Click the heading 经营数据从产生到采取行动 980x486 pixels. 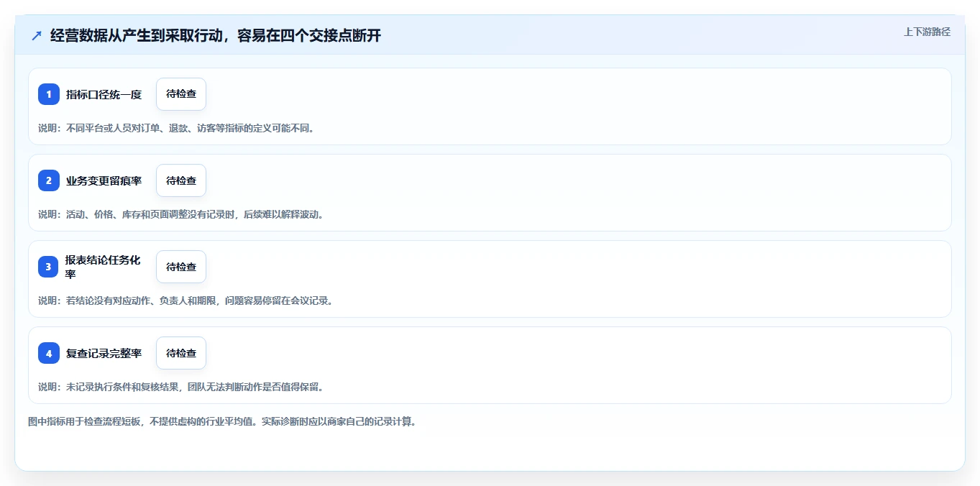pos(216,36)
